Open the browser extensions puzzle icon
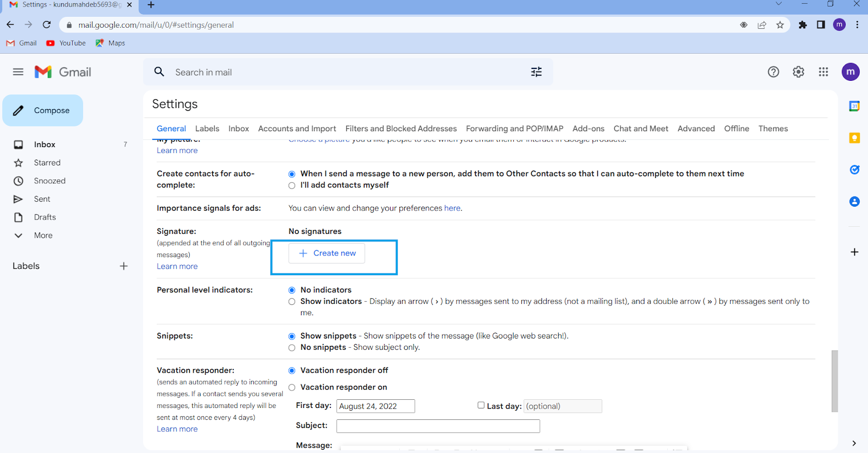 (x=803, y=25)
